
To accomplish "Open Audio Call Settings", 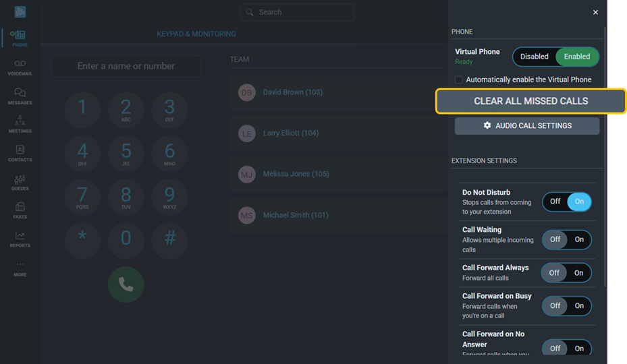I will (x=527, y=126).
